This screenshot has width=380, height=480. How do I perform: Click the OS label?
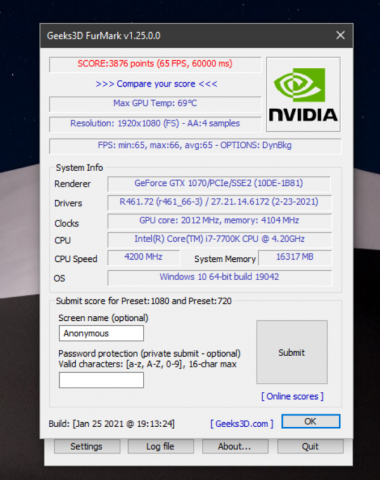coord(59,278)
